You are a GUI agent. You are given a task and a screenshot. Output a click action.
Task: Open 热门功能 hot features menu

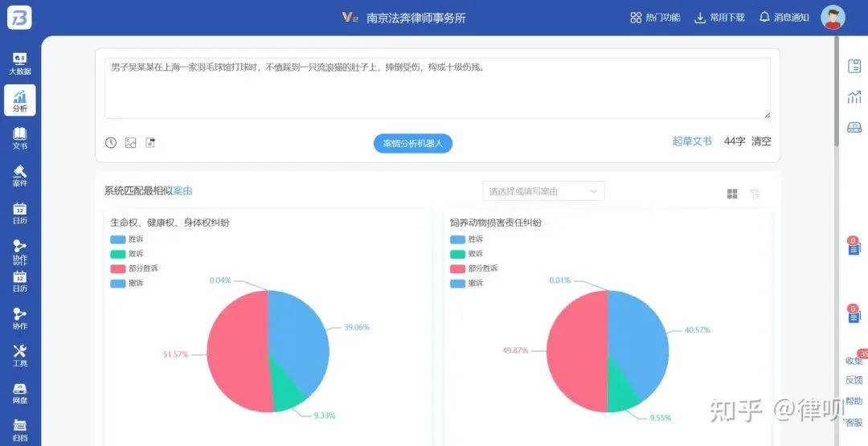coord(655,17)
